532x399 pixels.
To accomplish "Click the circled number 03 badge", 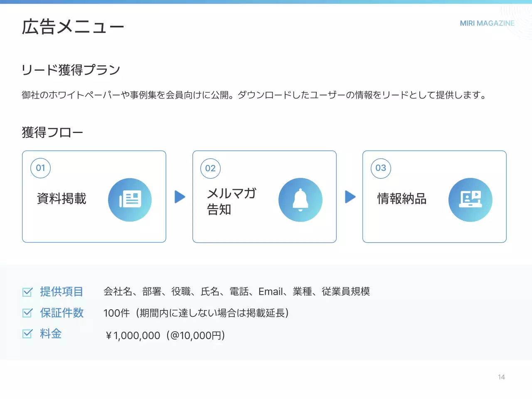I will coord(380,168).
